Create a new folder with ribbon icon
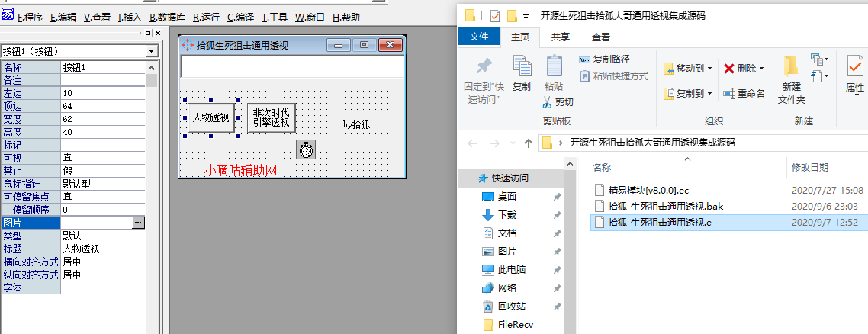Viewport: 868px width, 334px height. [791, 79]
